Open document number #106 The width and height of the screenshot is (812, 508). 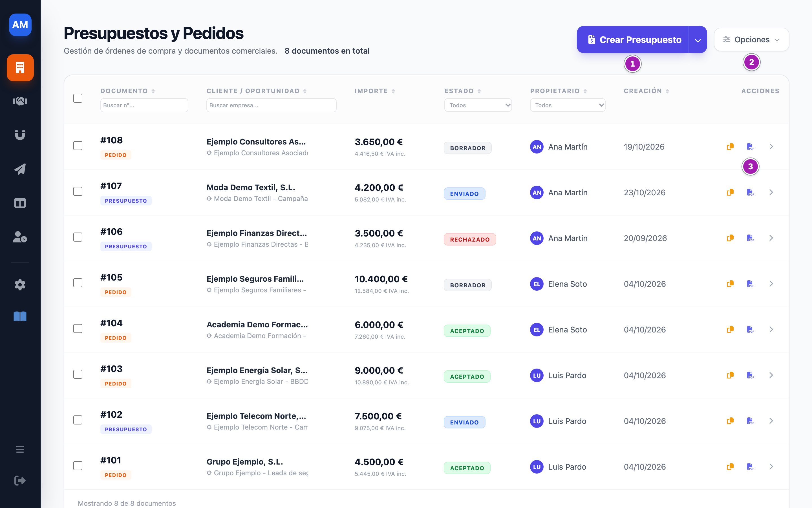[x=111, y=231]
